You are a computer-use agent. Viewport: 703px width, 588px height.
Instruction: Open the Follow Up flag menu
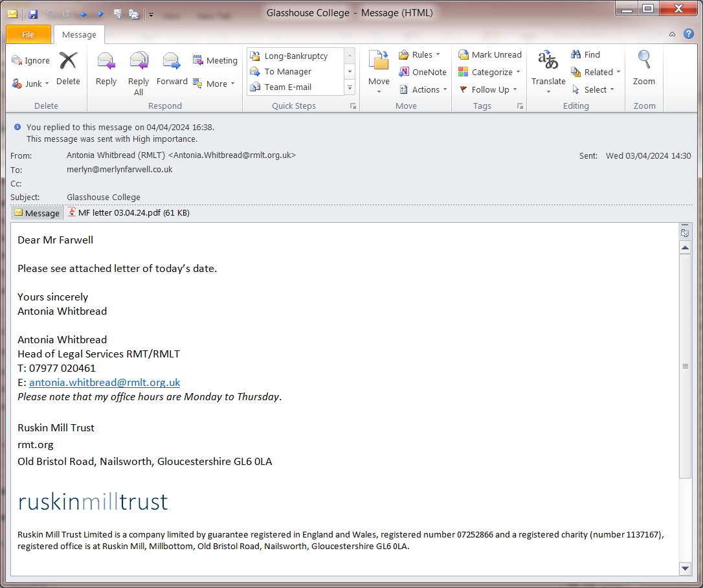(488, 90)
